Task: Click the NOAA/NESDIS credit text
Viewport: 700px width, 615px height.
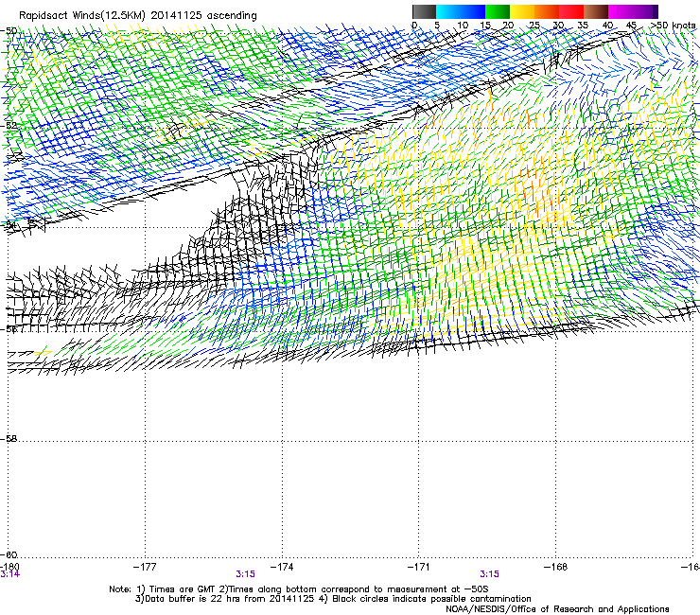Action: pos(557,609)
